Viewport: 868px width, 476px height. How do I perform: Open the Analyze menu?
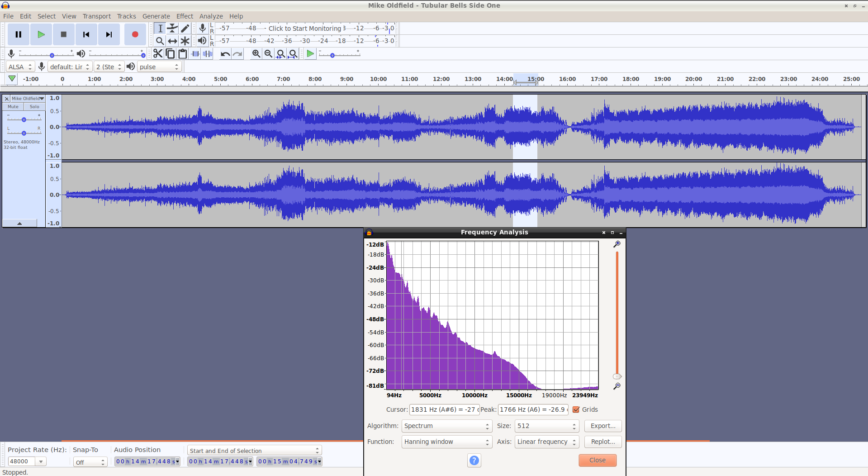coord(211,16)
